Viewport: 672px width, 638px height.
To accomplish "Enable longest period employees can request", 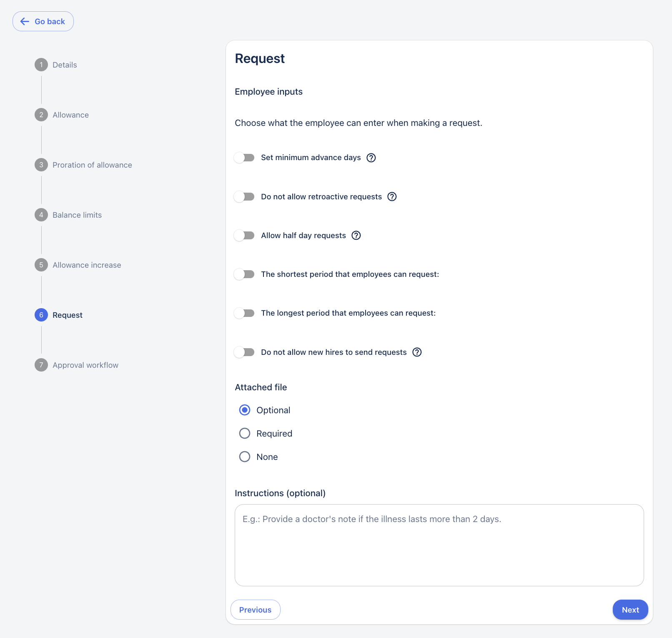I will (x=244, y=313).
